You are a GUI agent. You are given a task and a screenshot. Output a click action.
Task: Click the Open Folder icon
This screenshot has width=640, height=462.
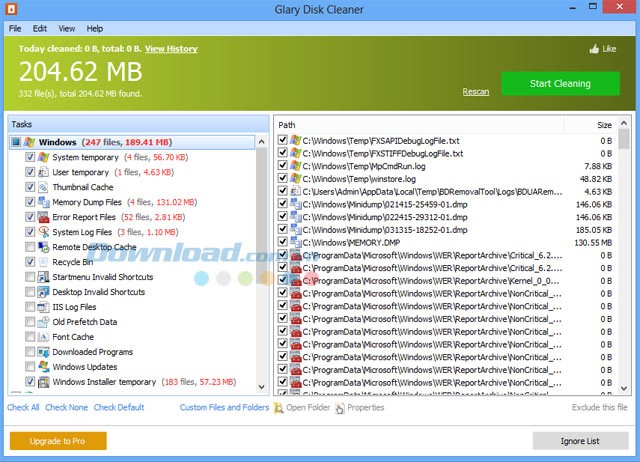point(278,408)
